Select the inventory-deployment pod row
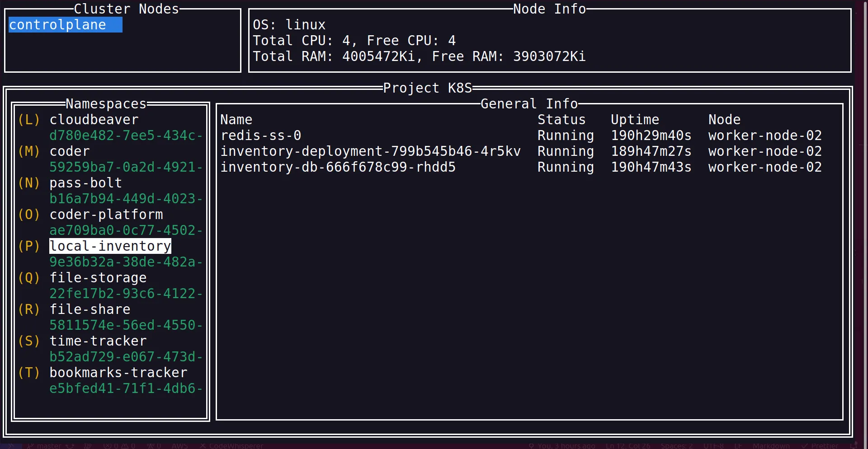This screenshot has width=868, height=449. [370, 151]
